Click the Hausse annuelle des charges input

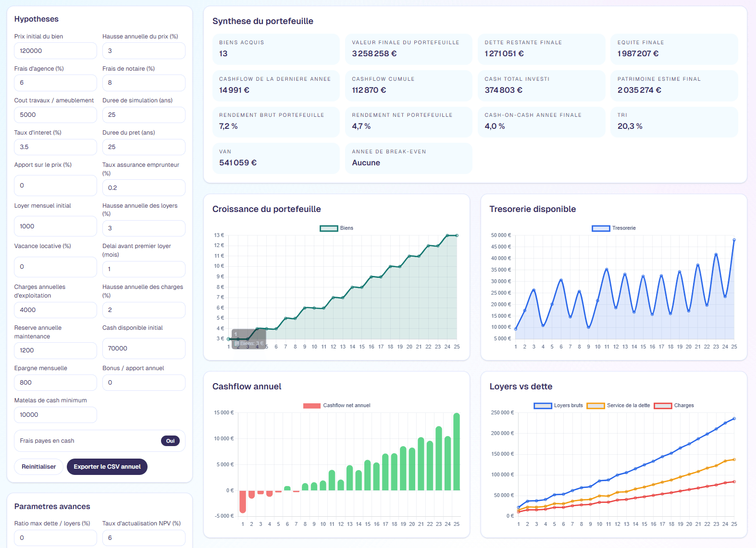[144, 310]
